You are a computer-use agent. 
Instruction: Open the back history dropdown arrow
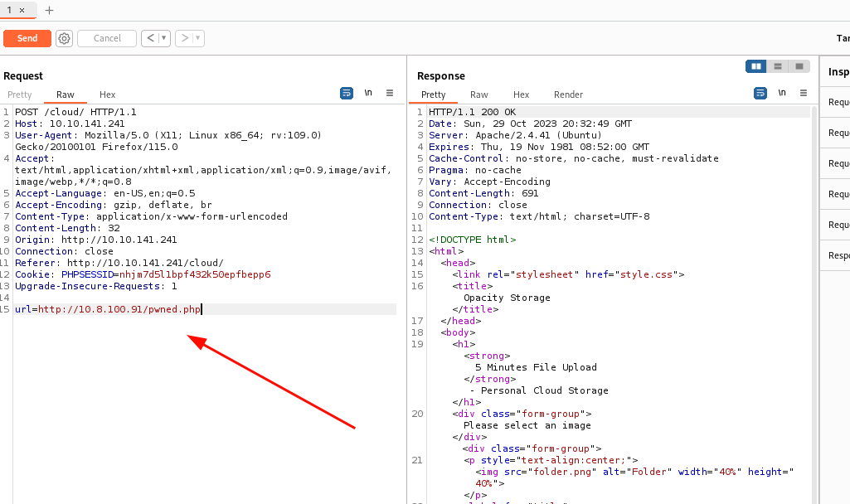pyautogui.click(x=164, y=38)
